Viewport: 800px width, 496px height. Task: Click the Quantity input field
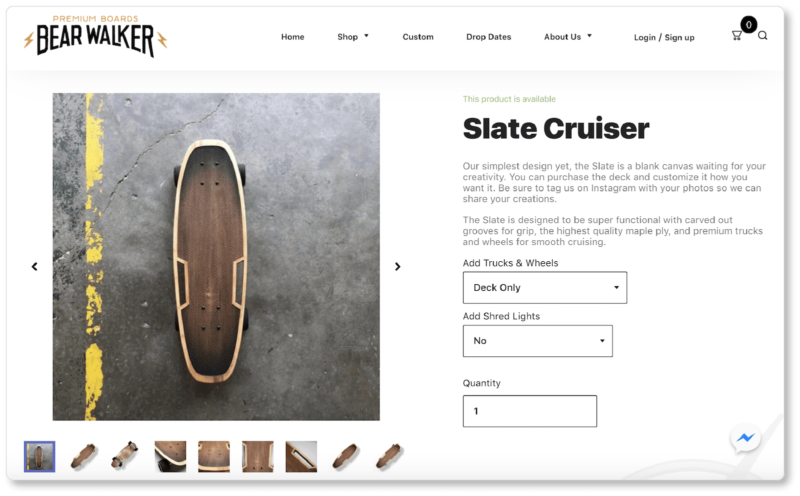click(530, 411)
